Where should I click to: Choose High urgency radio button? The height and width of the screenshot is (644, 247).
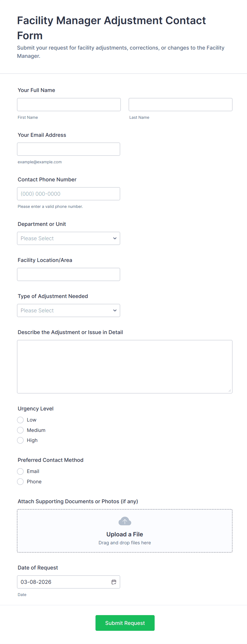(x=20, y=440)
